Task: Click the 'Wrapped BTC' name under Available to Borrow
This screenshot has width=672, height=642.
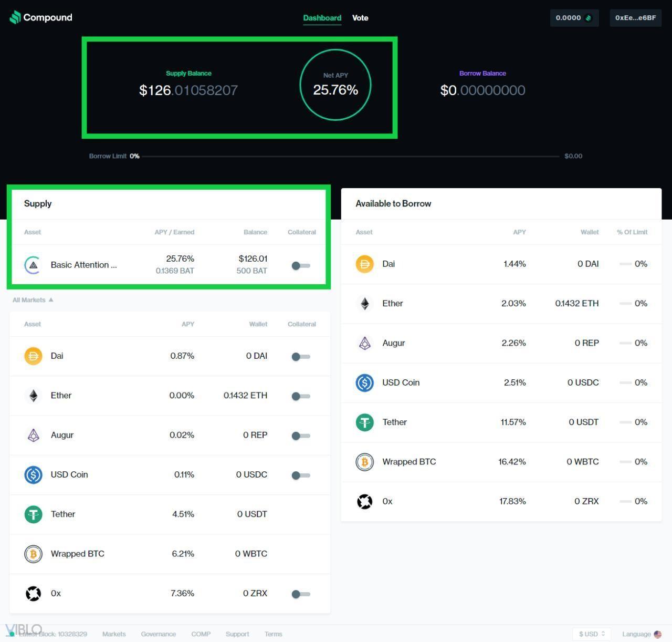Action: 409,462
